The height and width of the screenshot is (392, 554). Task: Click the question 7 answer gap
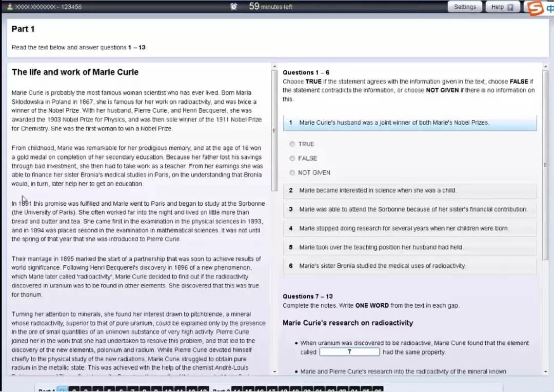point(349,352)
